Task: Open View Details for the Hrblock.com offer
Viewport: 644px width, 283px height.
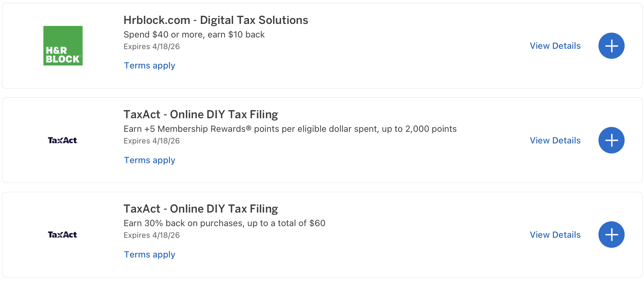Action: point(555,46)
